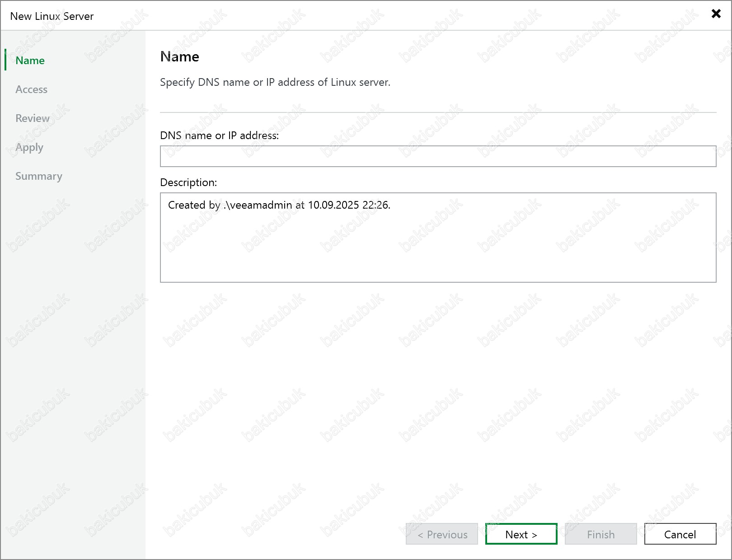The height and width of the screenshot is (560, 732).
Task: Select the Name step in sidebar
Action: (30, 61)
